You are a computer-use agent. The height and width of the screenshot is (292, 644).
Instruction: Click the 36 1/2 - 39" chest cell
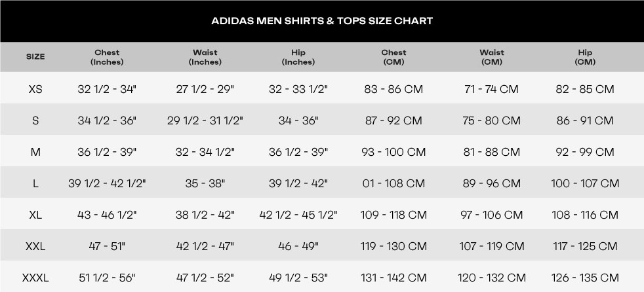[x=107, y=152]
